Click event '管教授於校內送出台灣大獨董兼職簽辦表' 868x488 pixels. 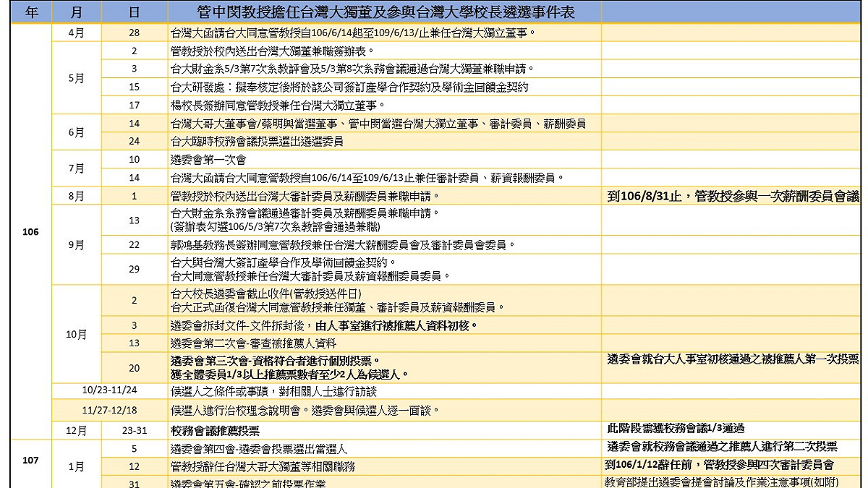tap(273, 51)
